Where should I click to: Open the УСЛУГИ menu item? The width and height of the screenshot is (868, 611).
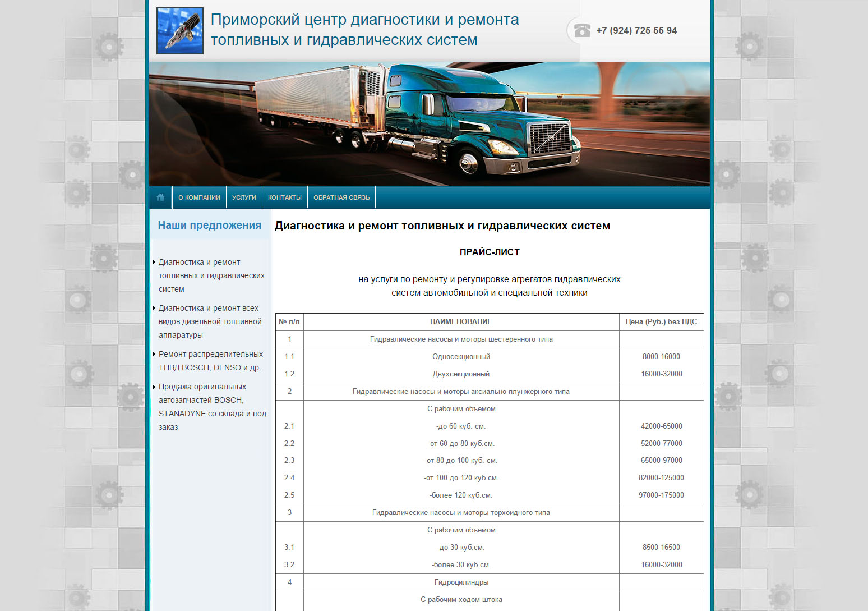pyautogui.click(x=244, y=197)
